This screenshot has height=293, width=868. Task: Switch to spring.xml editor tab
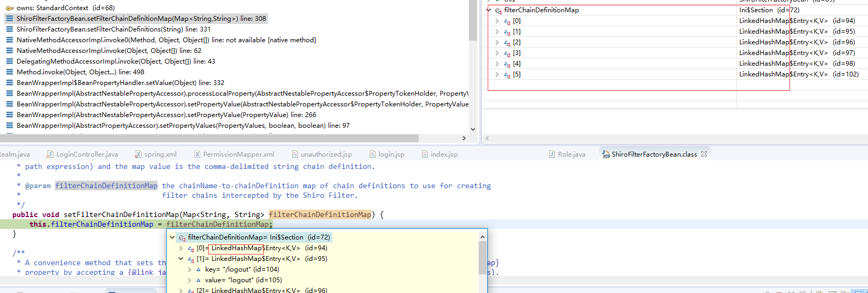pyautogui.click(x=155, y=155)
